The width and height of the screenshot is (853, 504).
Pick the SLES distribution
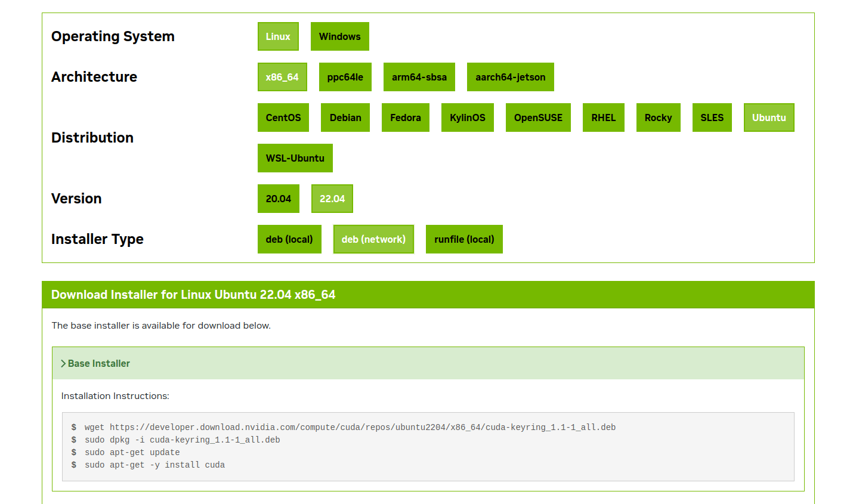click(x=712, y=118)
